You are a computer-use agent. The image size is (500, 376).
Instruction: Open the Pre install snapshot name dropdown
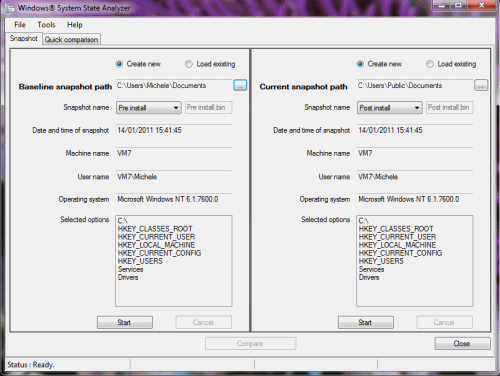(149, 108)
